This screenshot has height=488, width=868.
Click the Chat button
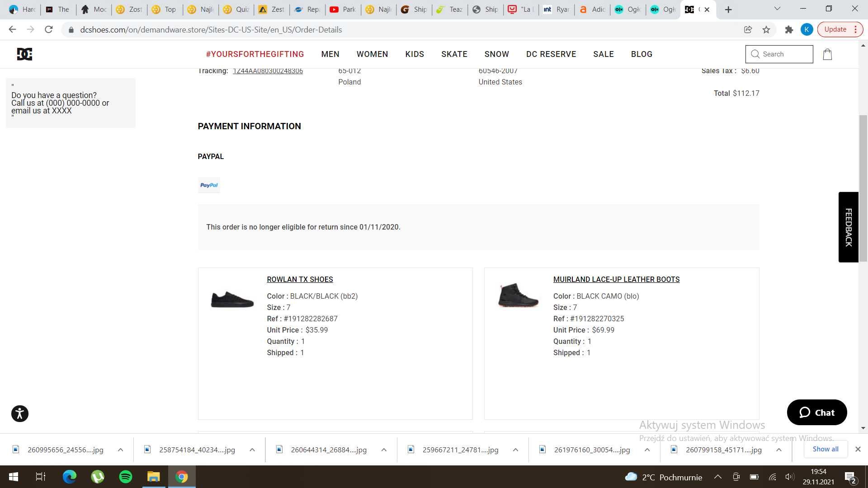[817, 412]
